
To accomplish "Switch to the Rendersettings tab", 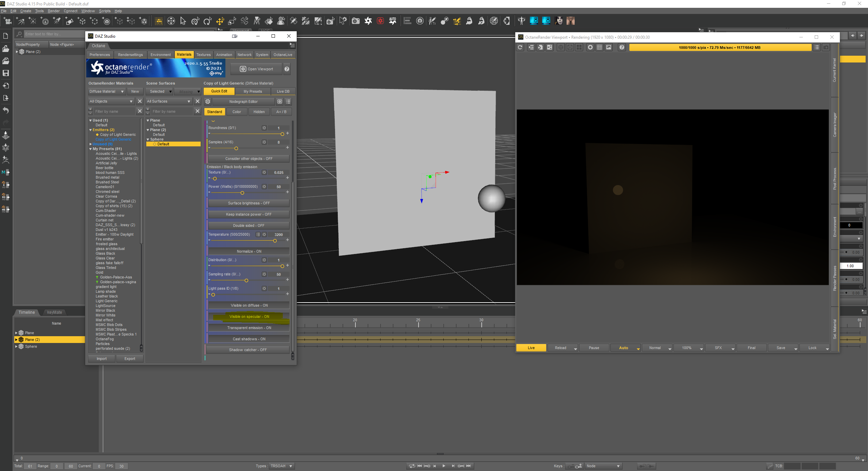I will 130,55.
